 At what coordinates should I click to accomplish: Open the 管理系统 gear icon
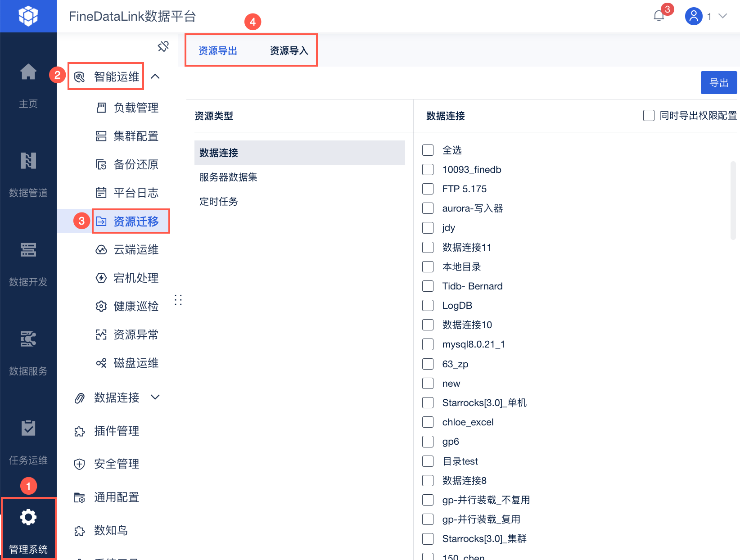28,517
